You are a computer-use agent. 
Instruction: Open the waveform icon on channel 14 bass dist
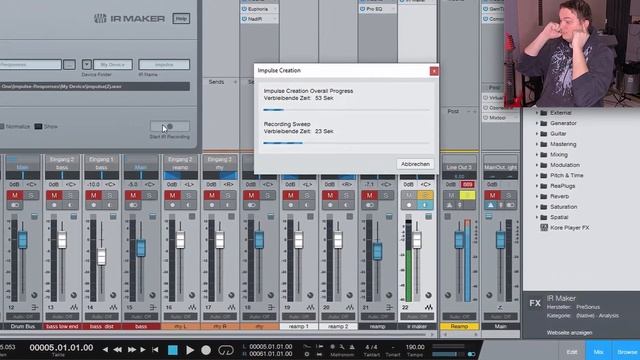[x=113, y=307]
